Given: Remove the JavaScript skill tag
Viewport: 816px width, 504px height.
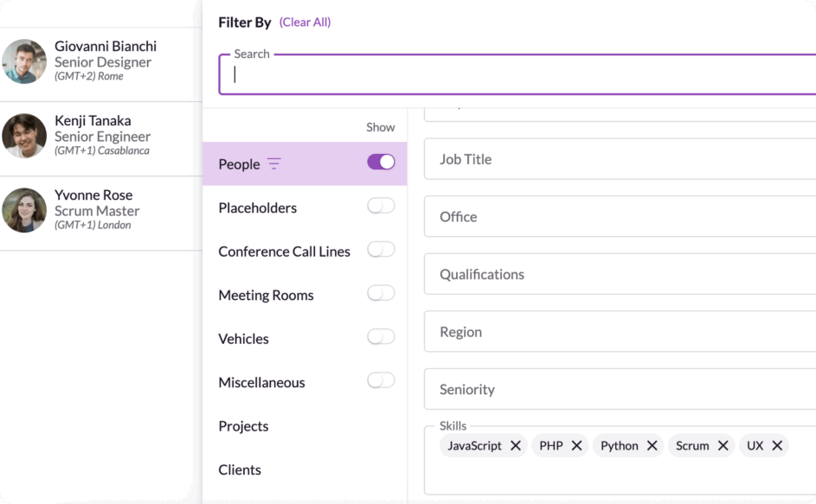Looking at the screenshot, I should [x=516, y=446].
